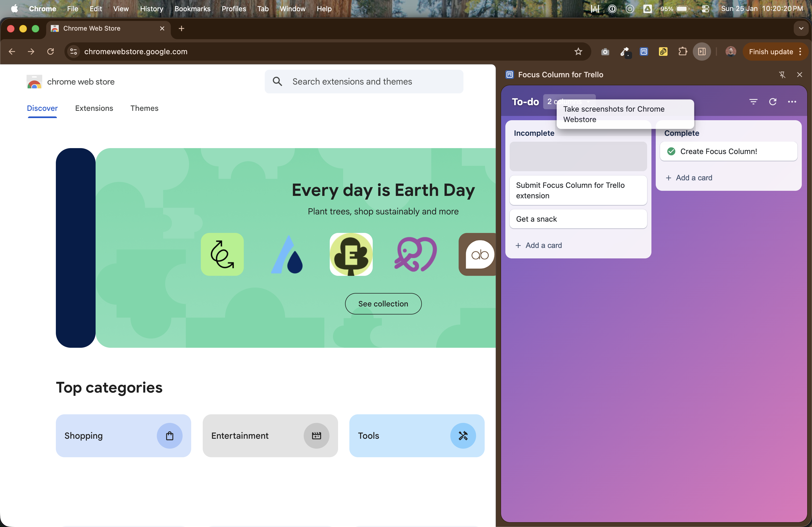This screenshot has width=812, height=527.
Task: Open the three-dot overflow menu in the panel
Action: 793,102
